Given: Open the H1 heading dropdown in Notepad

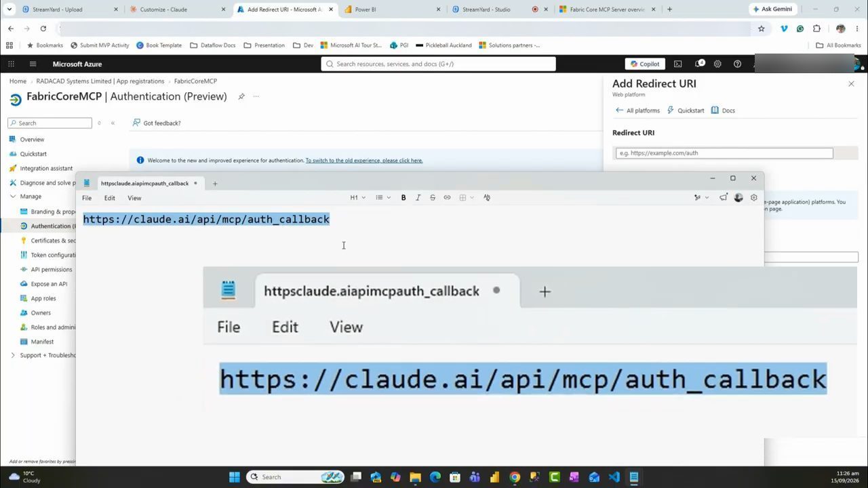Looking at the screenshot, I should pos(357,197).
